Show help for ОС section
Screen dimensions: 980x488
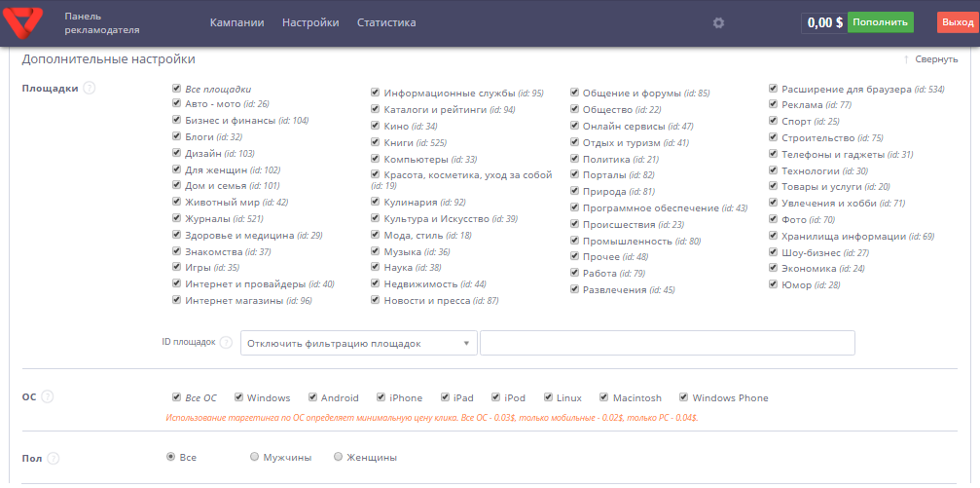tap(48, 396)
